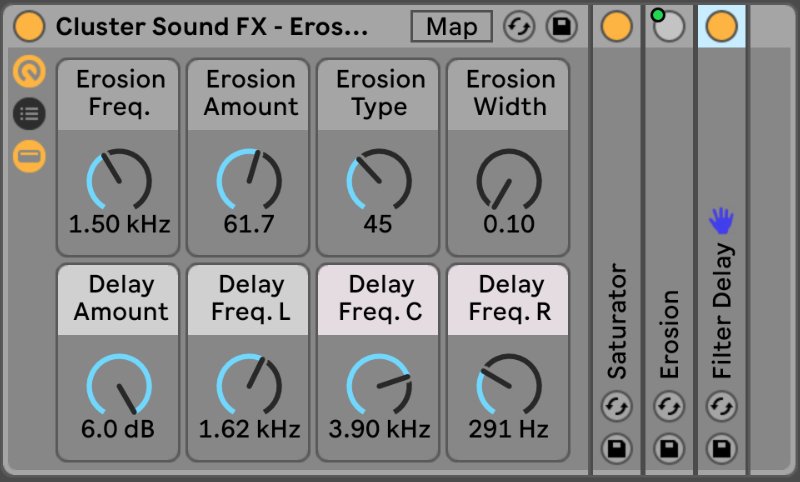Toggle the Macro controls view button

(29, 71)
